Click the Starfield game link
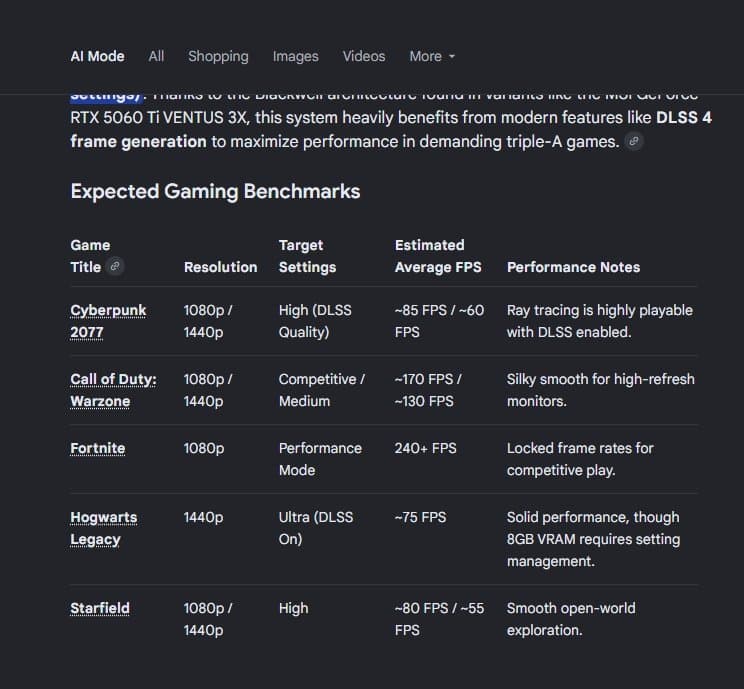 pos(100,608)
